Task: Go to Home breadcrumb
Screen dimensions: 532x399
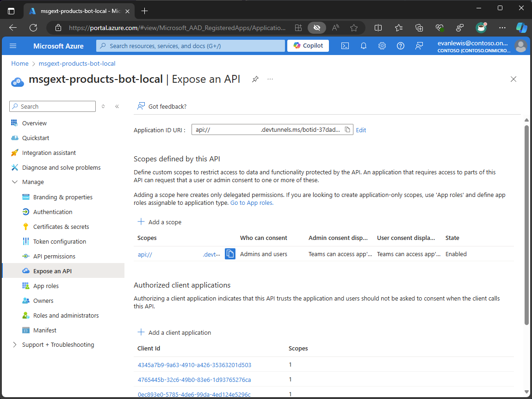Action: tap(20, 63)
